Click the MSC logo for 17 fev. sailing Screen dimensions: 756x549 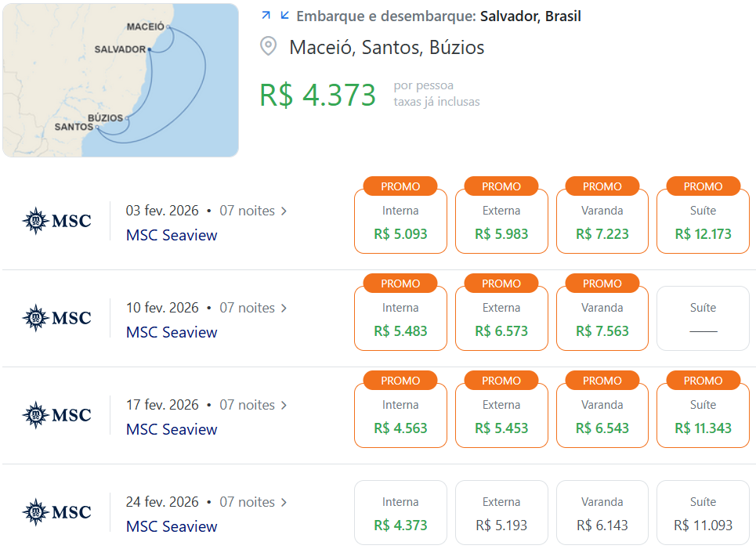tap(57, 415)
